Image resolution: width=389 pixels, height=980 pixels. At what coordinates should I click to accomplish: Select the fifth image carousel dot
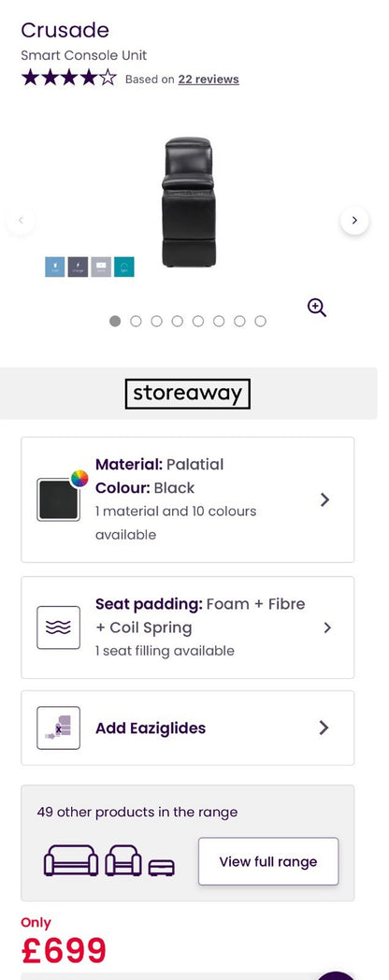pos(198,322)
